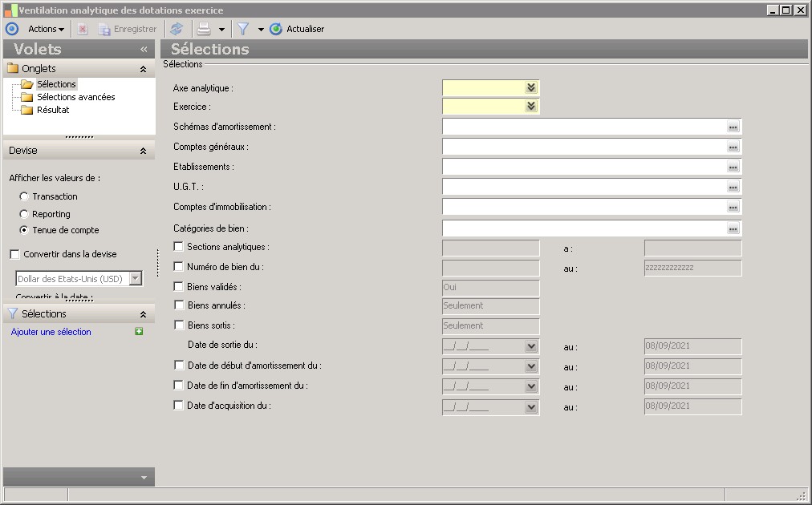Tick the Biens validés checkbox
Screen dimensions: 812x505
[178, 286]
